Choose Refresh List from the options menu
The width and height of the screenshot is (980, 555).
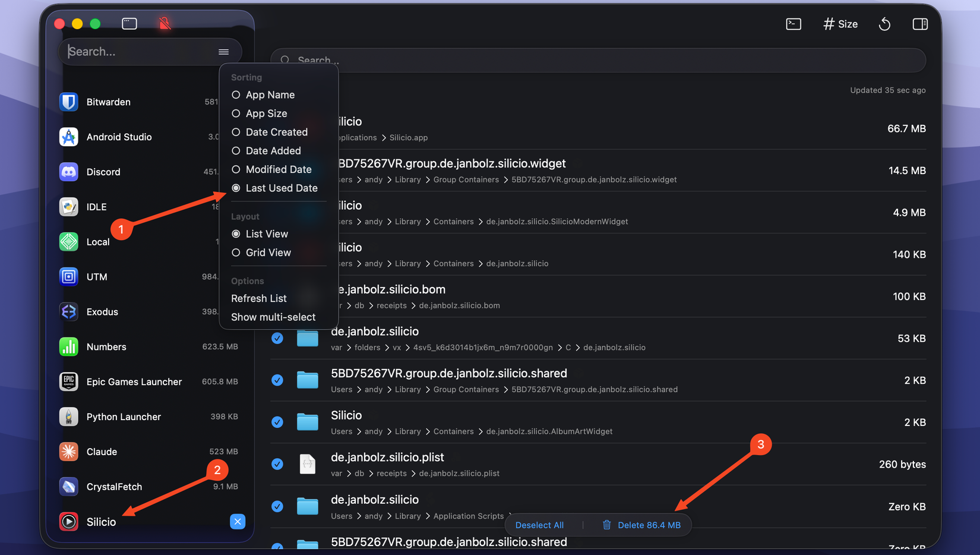point(258,298)
